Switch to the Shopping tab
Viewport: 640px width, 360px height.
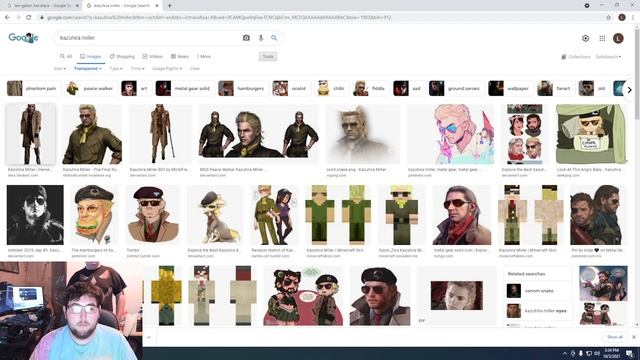coord(122,56)
